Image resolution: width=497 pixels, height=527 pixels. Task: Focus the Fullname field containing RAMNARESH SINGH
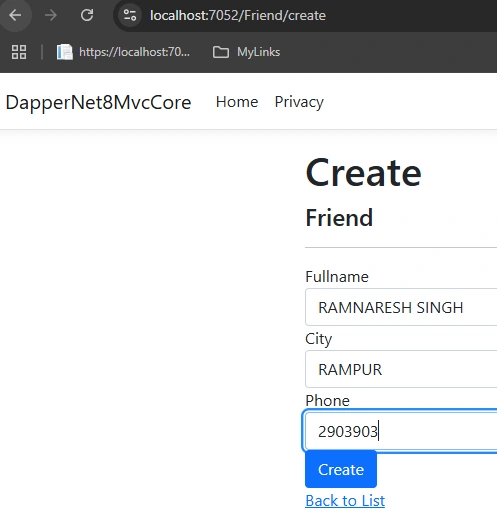tap(401, 307)
